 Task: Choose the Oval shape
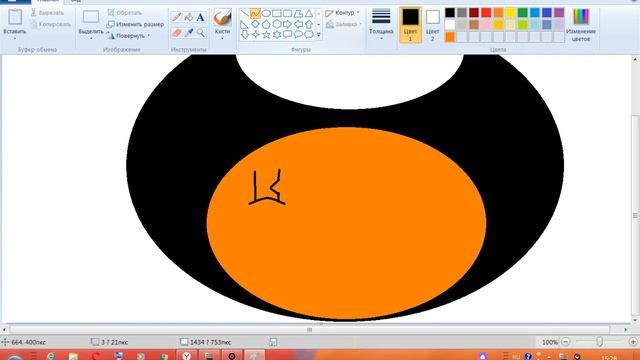(266, 13)
